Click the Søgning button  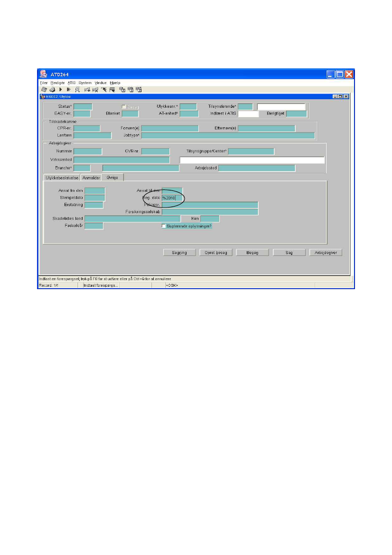(179, 253)
